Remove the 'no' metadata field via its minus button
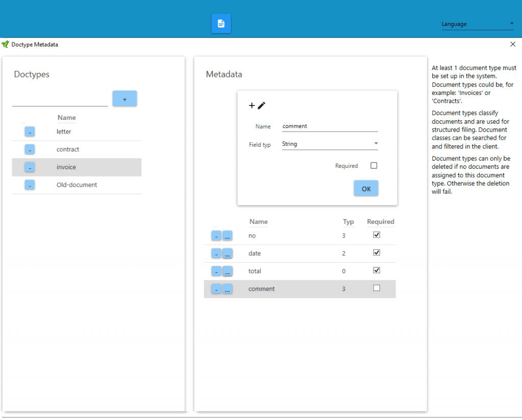 (216, 236)
